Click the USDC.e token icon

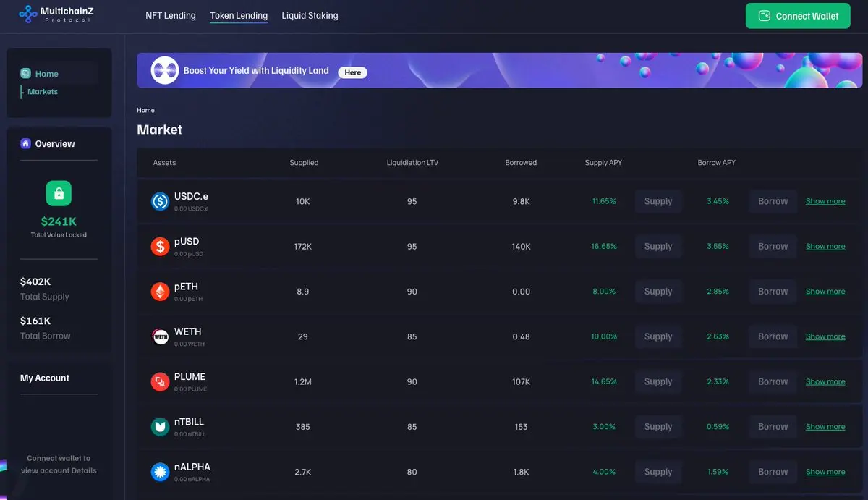click(x=160, y=201)
